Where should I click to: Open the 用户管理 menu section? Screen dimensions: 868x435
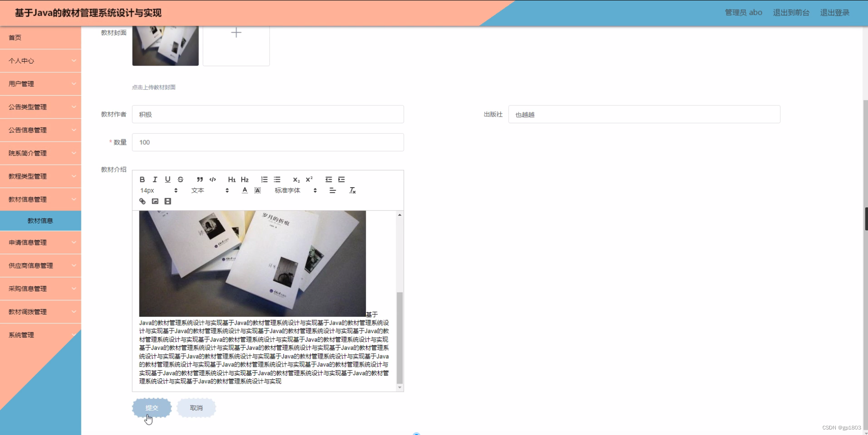tap(41, 84)
